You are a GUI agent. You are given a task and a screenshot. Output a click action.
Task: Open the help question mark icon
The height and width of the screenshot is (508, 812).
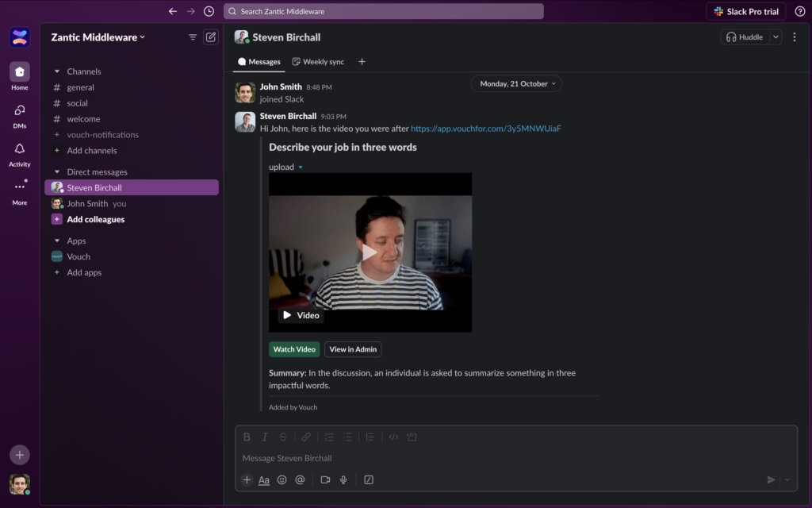point(799,11)
